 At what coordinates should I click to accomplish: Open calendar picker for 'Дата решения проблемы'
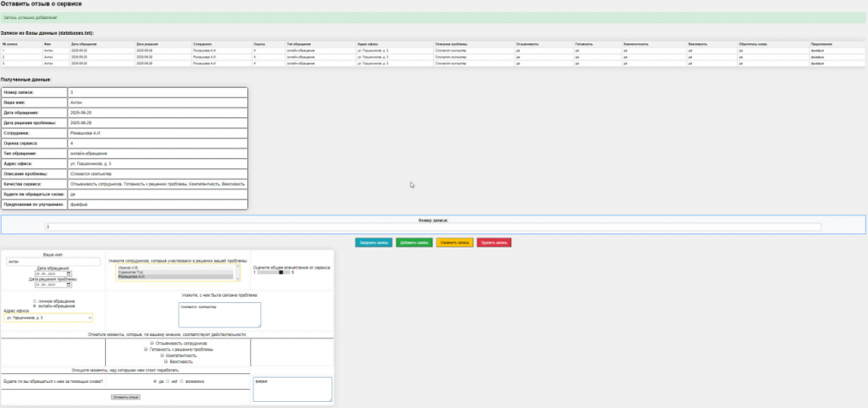pyautogui.click(x=69, y=285)
